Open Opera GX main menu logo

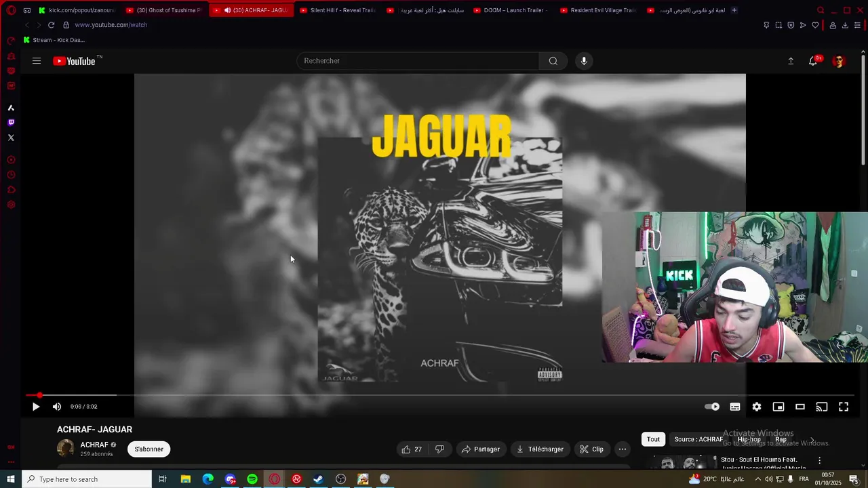click(x=11, y=10)
